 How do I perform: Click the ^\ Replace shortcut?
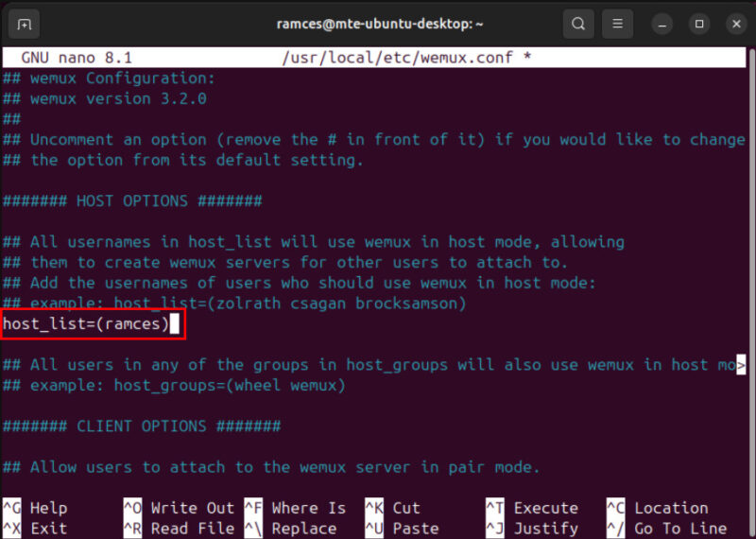pyautogui.click(x=290, y=529)
